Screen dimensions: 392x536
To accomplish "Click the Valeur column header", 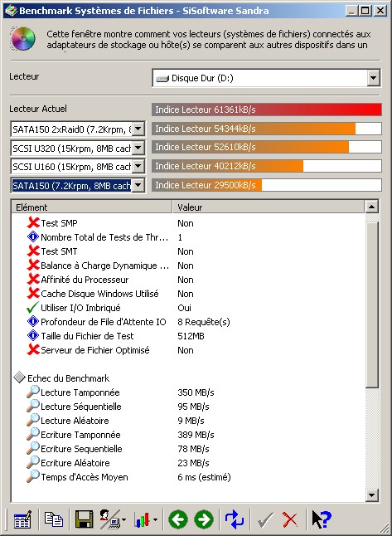I will click(x=269, y=207).
